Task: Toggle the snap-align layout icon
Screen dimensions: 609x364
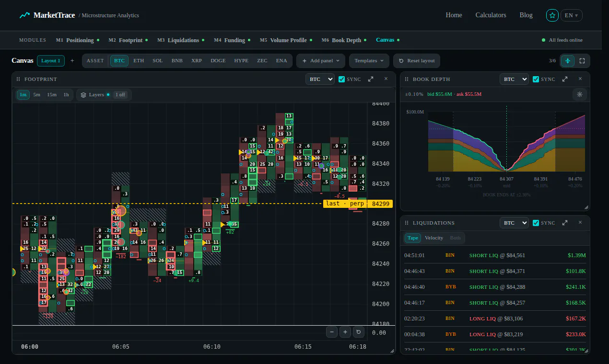Action: pyautogui.click(x=568, y=61)
